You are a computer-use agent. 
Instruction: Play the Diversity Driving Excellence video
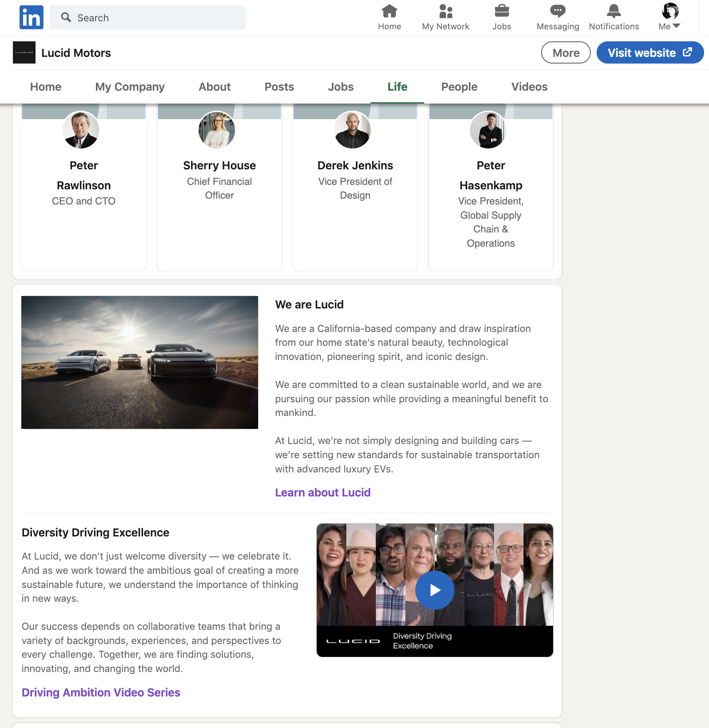434,590
